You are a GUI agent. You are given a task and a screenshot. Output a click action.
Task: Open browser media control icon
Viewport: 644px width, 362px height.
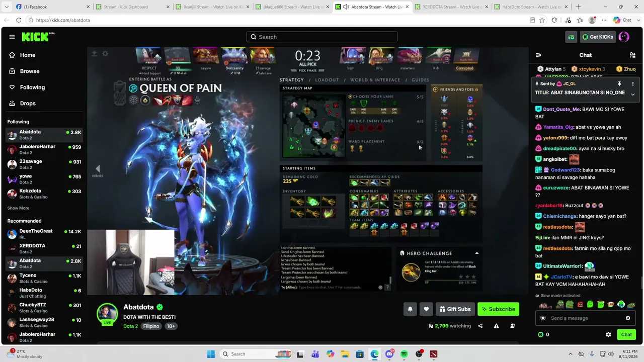(568, 20)
